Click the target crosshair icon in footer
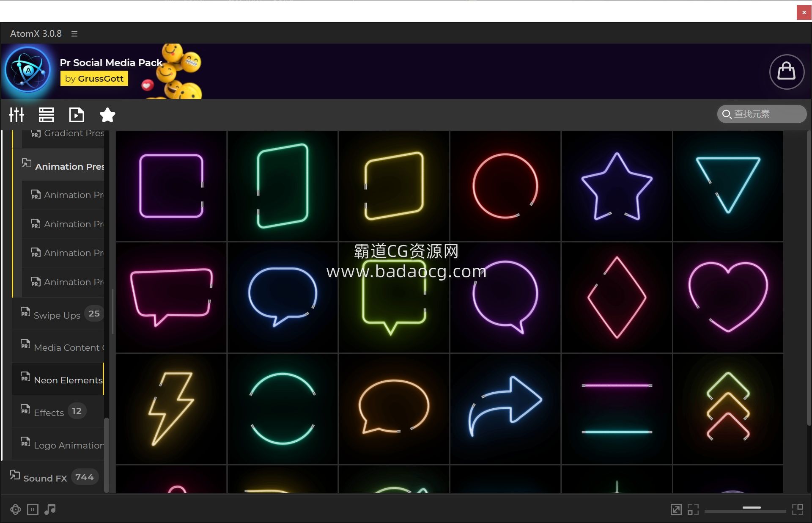The image size is (812, 523). (16, 509)
